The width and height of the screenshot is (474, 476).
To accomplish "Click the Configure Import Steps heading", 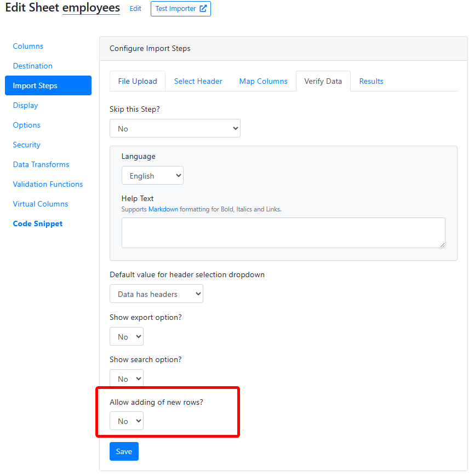I will [150, 49].
